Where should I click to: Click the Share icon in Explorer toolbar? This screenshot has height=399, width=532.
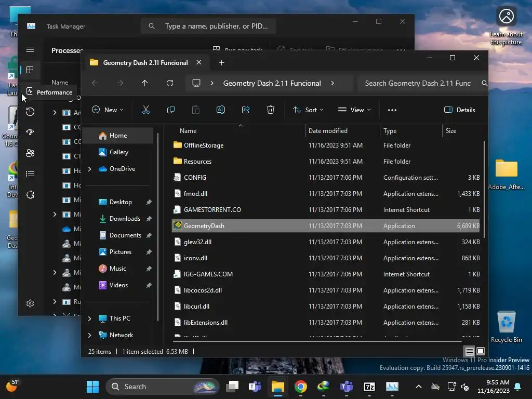(x=246, y=110)
